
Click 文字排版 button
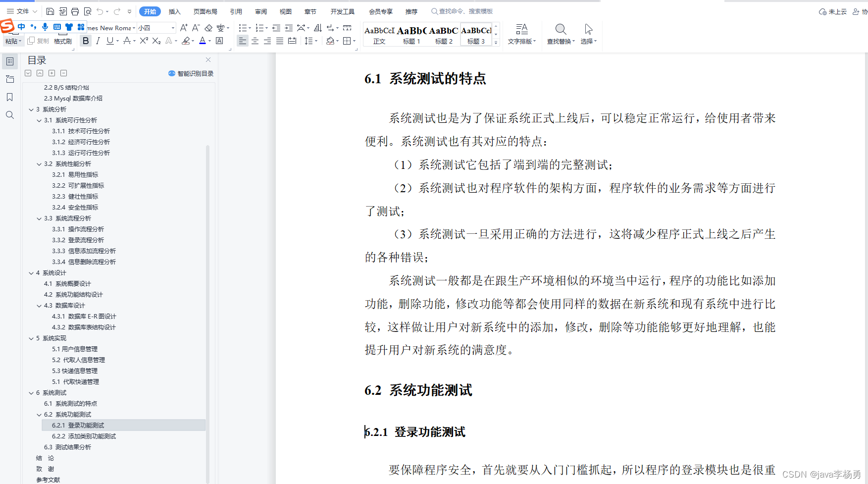coord(522,34)
